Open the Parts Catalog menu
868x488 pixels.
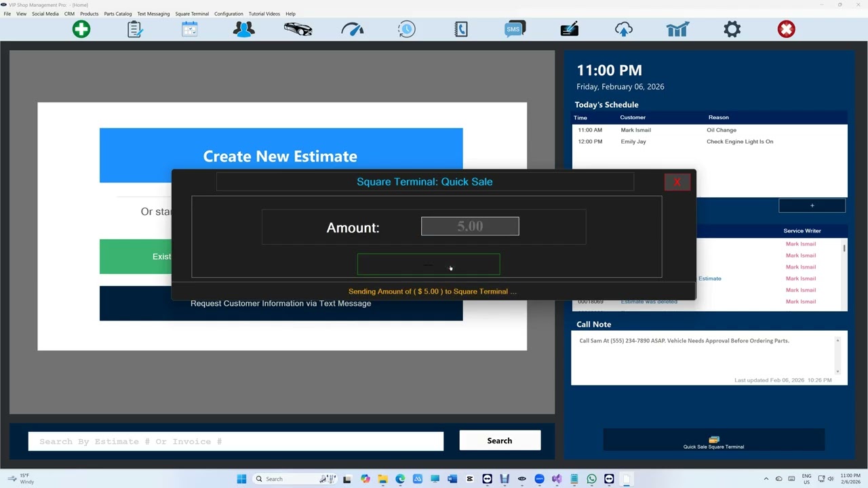[x=118, y=14]
